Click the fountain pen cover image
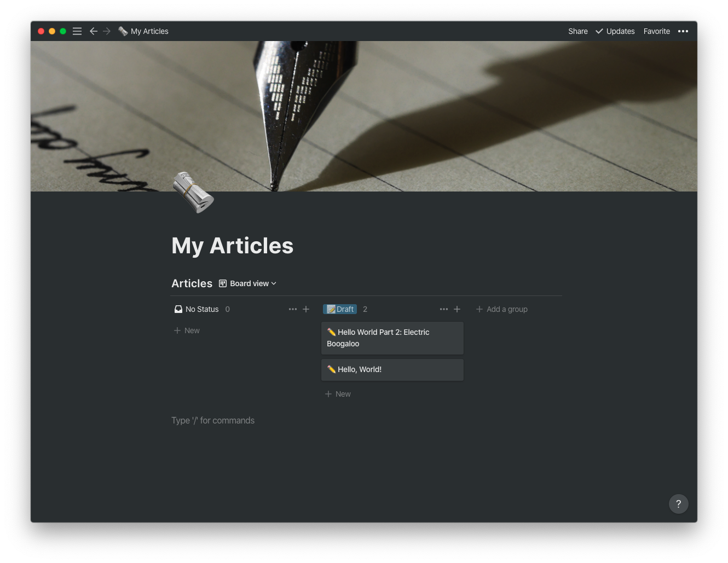728x563 pixels. tap(364, 116)
